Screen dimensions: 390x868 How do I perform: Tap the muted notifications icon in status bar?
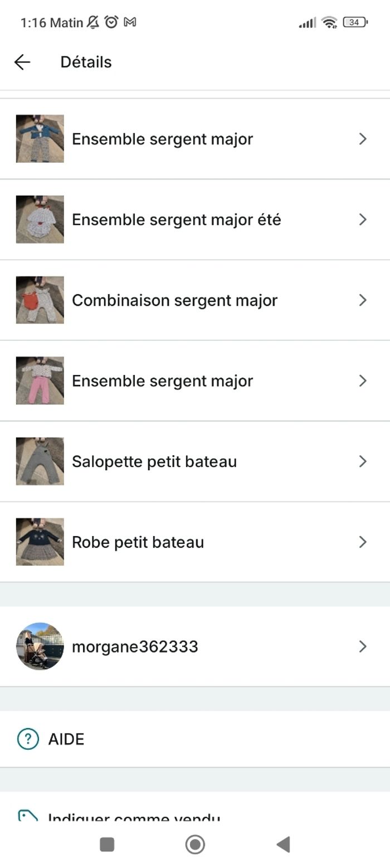(92, 22)
